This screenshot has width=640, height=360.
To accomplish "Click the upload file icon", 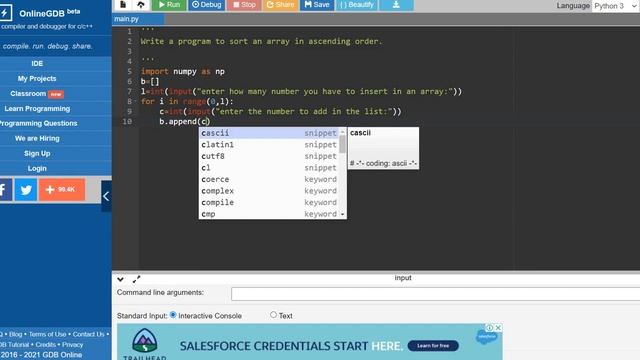I will (x=141, y=4).
